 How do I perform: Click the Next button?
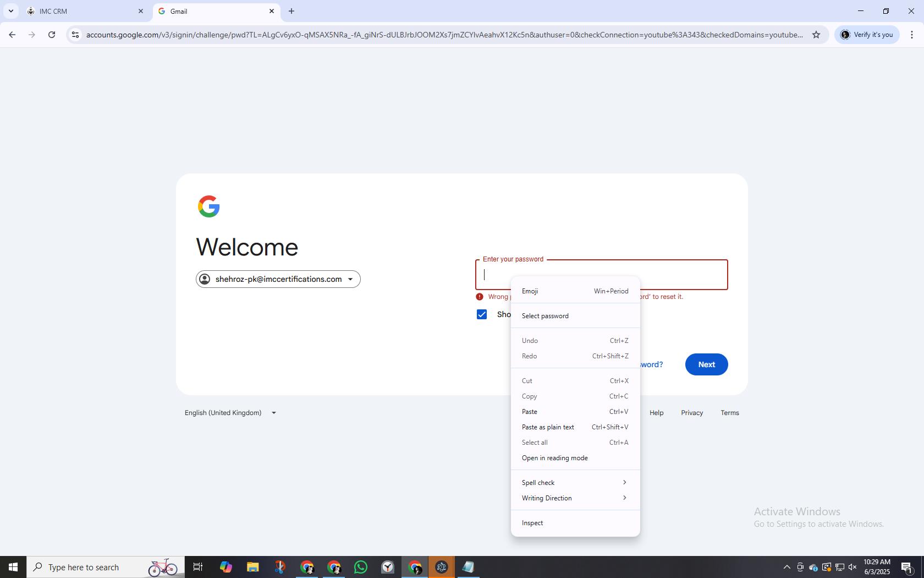point(706,364)
